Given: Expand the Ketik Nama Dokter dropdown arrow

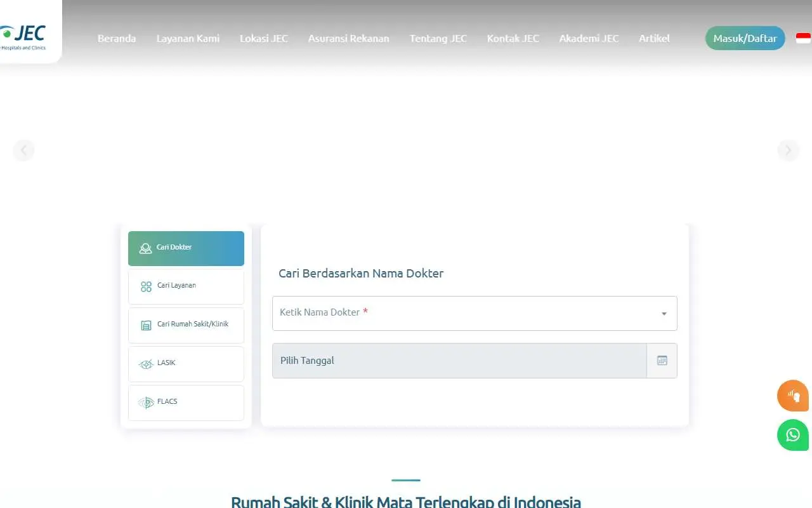Looking at the screenshot, I should coord(664,314).
